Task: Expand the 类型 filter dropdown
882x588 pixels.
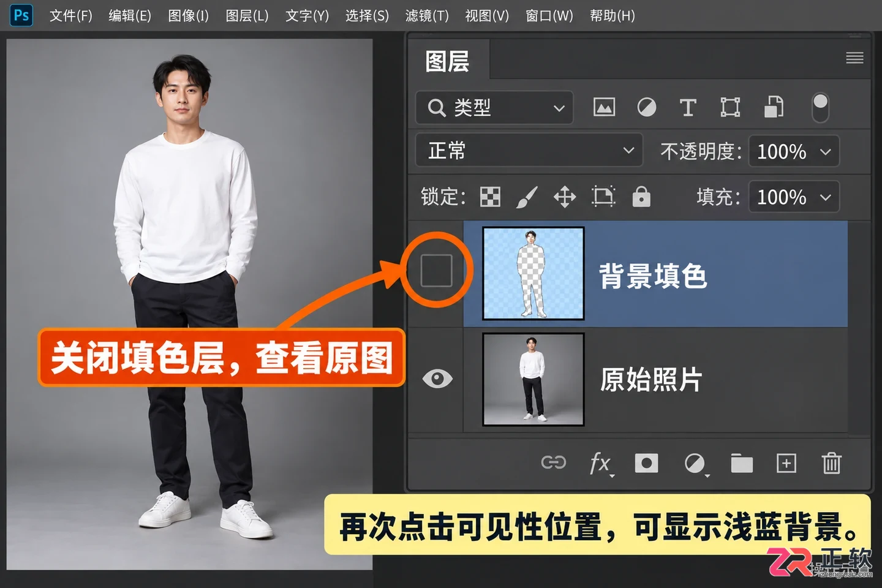Action: pos(494,108)
